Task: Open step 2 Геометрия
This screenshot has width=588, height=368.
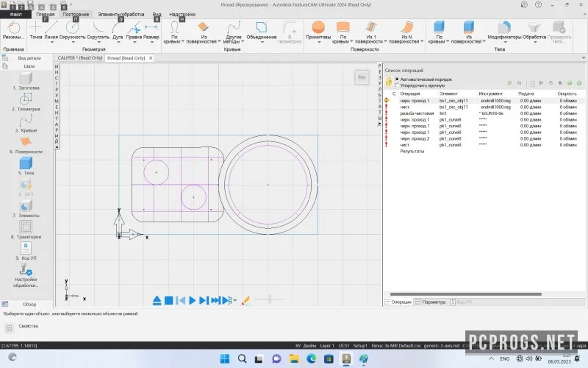Action: point(26,102)
